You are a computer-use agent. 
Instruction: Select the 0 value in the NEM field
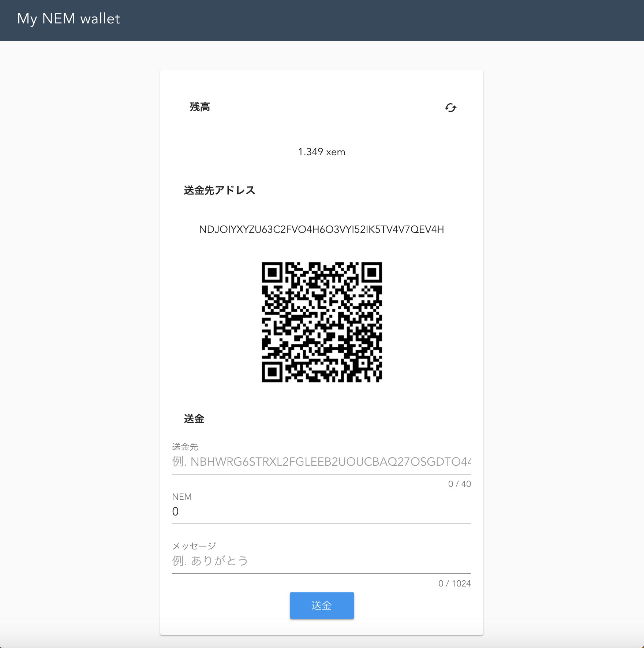[175, 512]
